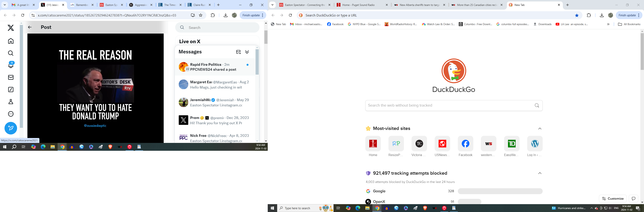Click the X compose post button
The width and height of the screenshot is (644, 212).
coord(11,128)
